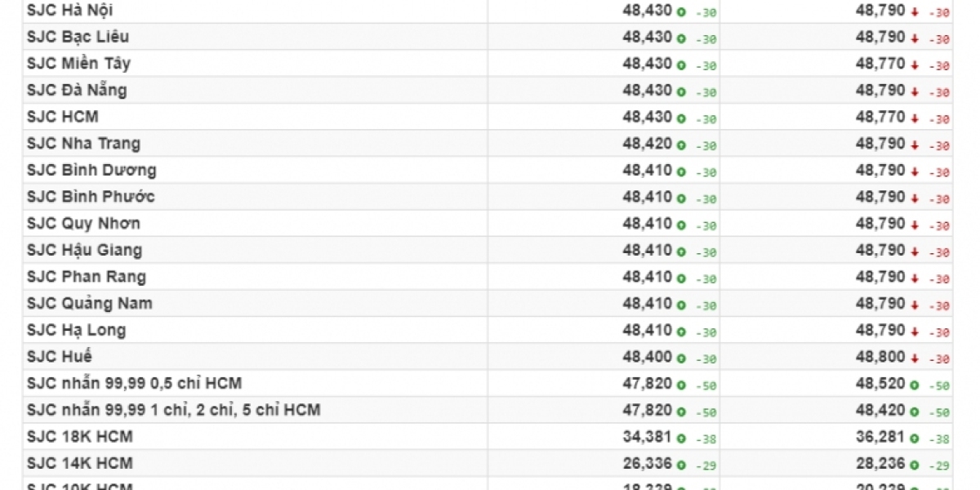Viewport: 980px width, 490px height.
Task: Click the red down arrow in SJC Hà Nội row
Action: [x=915, y=11]
